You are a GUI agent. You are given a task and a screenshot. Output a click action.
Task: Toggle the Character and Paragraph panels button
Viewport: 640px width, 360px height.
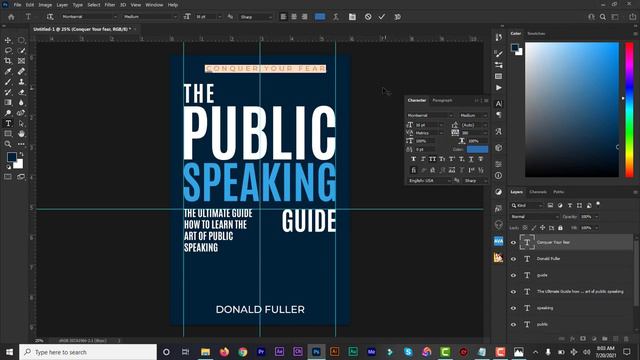(352, 17)
